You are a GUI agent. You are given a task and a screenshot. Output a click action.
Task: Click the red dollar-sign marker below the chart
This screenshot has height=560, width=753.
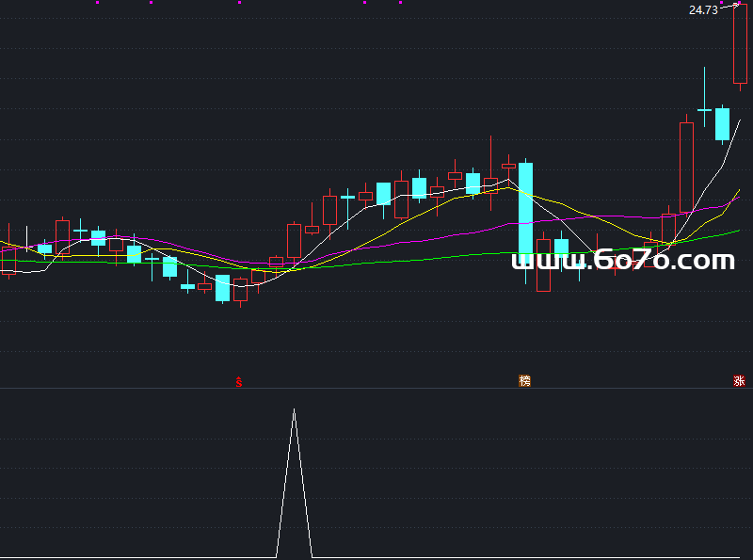tap(239, 382)
